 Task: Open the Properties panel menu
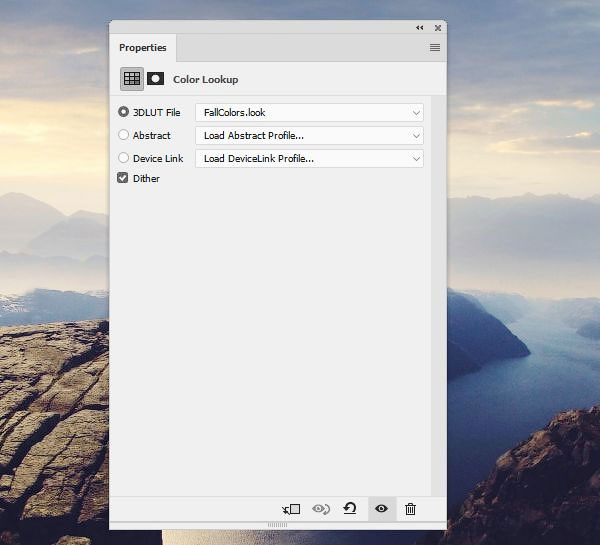coord(435,47)
